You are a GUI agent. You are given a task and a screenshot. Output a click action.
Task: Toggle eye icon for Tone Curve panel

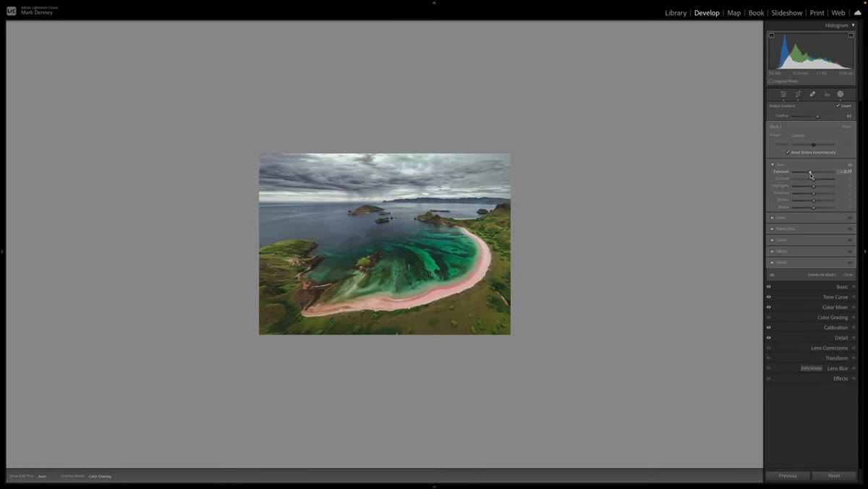769,297
